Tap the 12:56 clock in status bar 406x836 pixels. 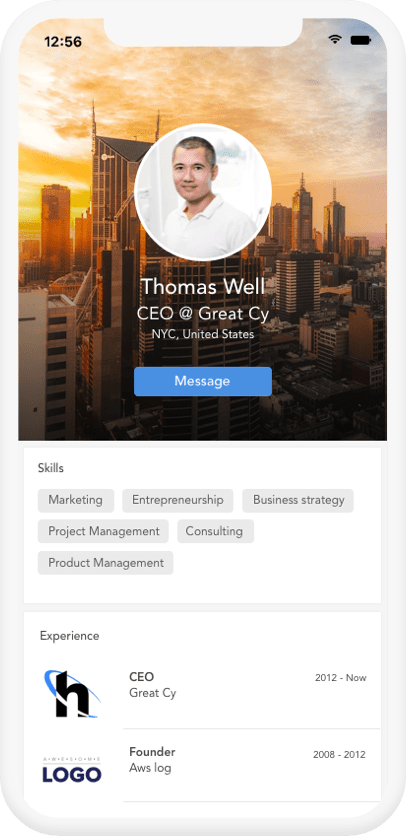(63, 42)
